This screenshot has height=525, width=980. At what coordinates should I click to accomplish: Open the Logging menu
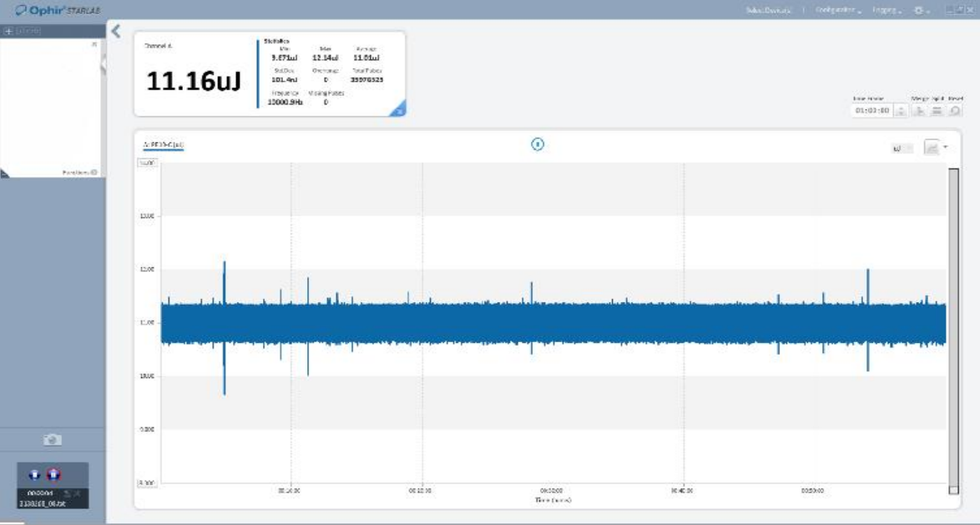point(886,10)
